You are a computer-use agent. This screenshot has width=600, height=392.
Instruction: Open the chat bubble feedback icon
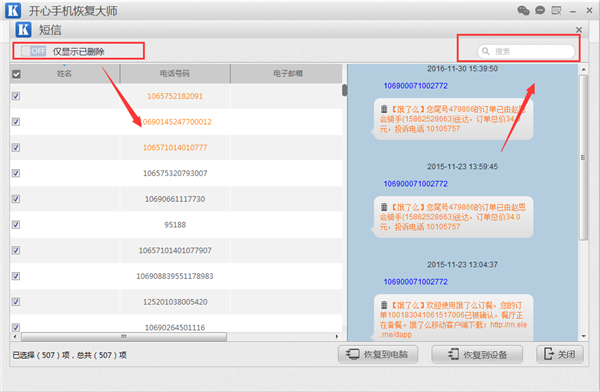click(540, 10)
